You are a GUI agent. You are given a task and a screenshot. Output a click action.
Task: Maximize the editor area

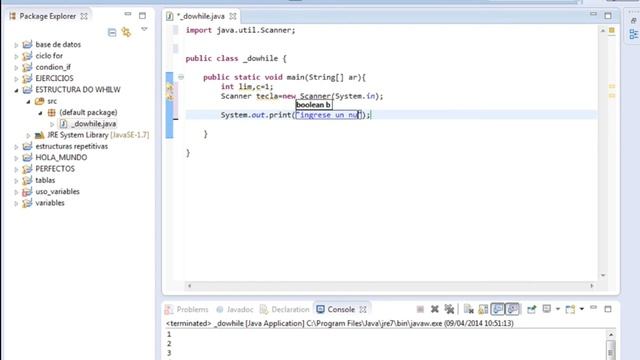click(x=608, y=16)
